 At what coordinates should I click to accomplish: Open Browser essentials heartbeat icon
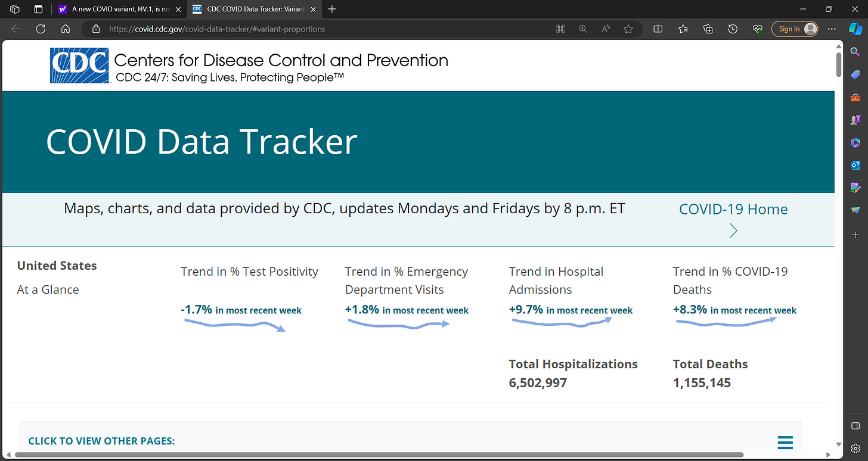pyautogui.click(x=758, y=29)
